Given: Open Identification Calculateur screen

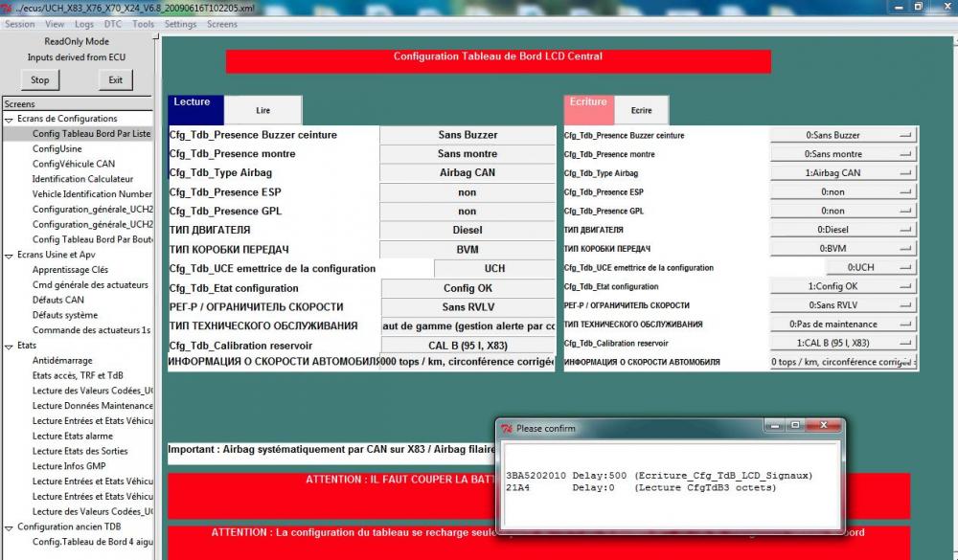Looking at the screenshot, I should pos(82,179).
